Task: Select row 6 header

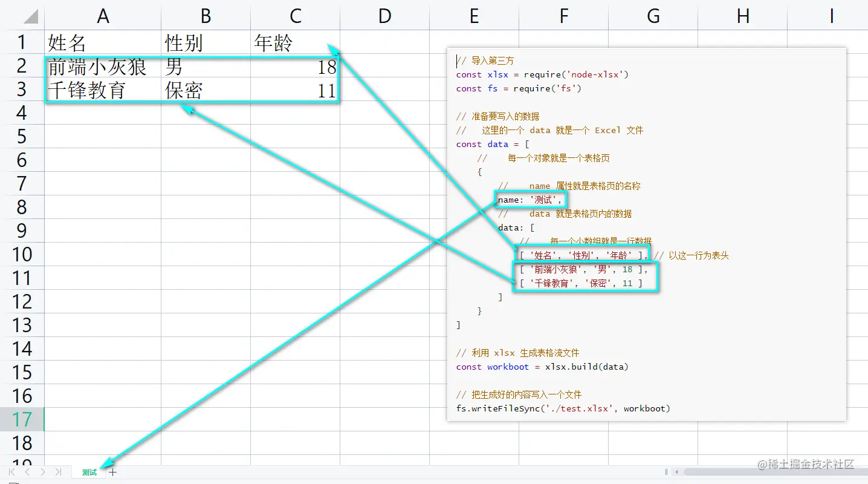Action: coord(22,160)
